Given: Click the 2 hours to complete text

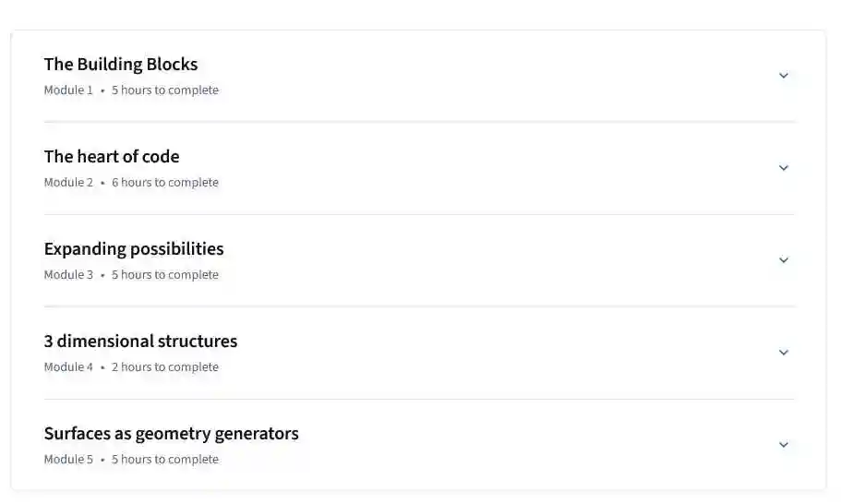Looking at the screenshot, I should coord(165,367).
